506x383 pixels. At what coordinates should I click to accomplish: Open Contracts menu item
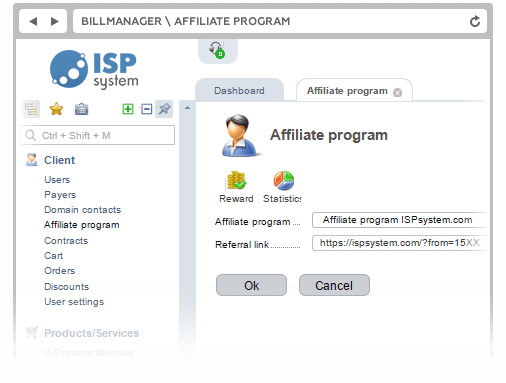[66, 241]
